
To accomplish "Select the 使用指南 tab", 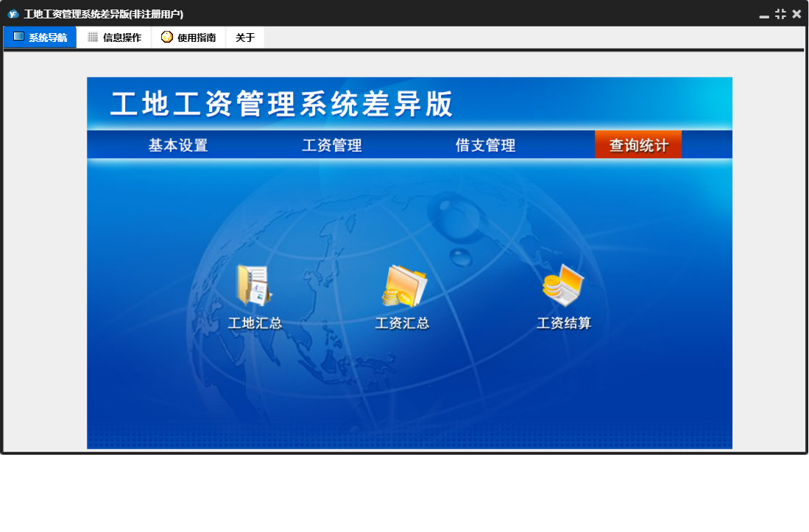I will (x=188, y=38).
